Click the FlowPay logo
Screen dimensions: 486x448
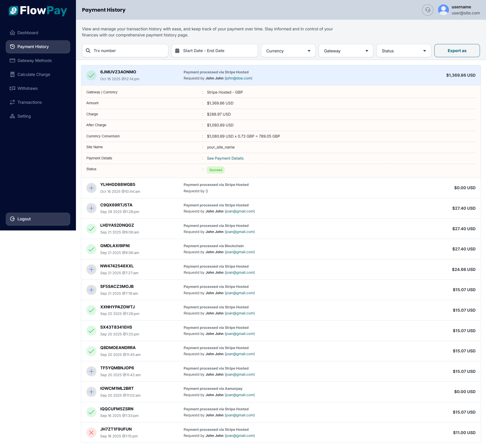coord(38,11)
